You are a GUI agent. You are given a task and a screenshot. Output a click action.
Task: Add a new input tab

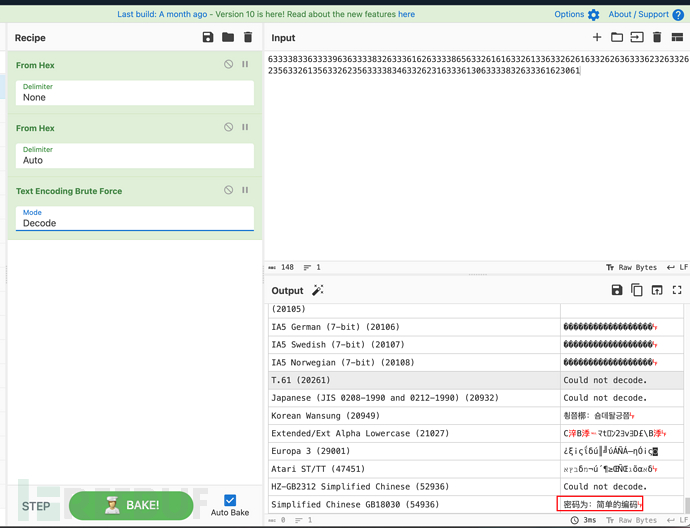597,37
